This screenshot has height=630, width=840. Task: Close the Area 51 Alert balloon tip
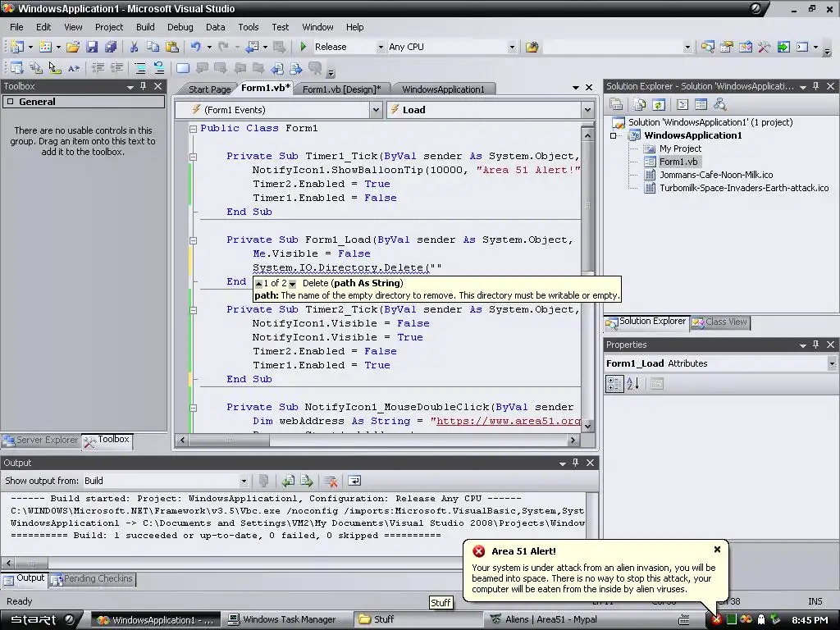pyautogui.click(x=717, y=549)
